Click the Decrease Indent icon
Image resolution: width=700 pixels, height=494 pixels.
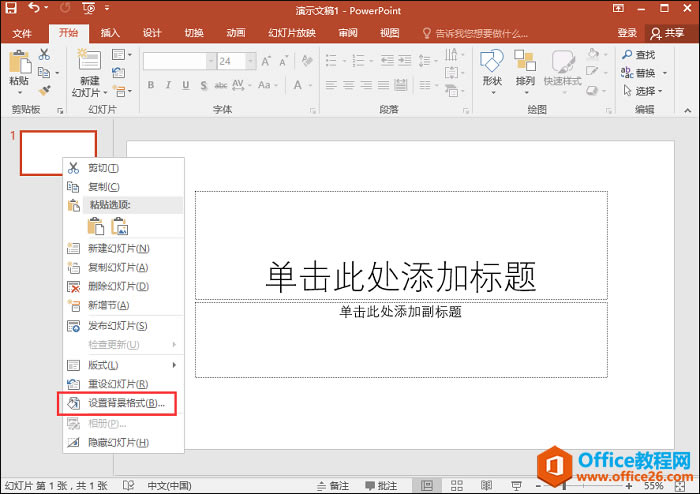point(387,60)
